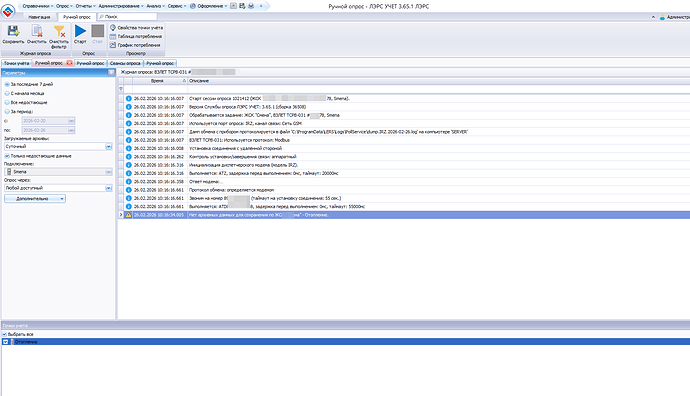Collapse the Параметры panel pin icon
Viewport: 690px width, 396px height.
[x=111, y=73]
